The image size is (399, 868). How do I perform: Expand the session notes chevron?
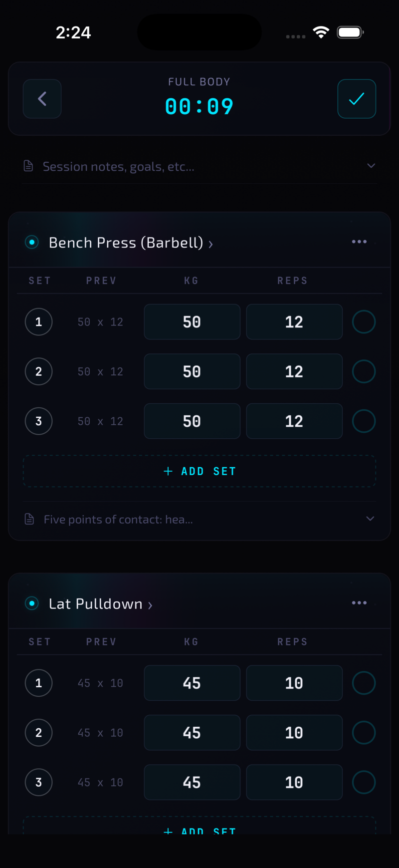(x=371, y=166)
